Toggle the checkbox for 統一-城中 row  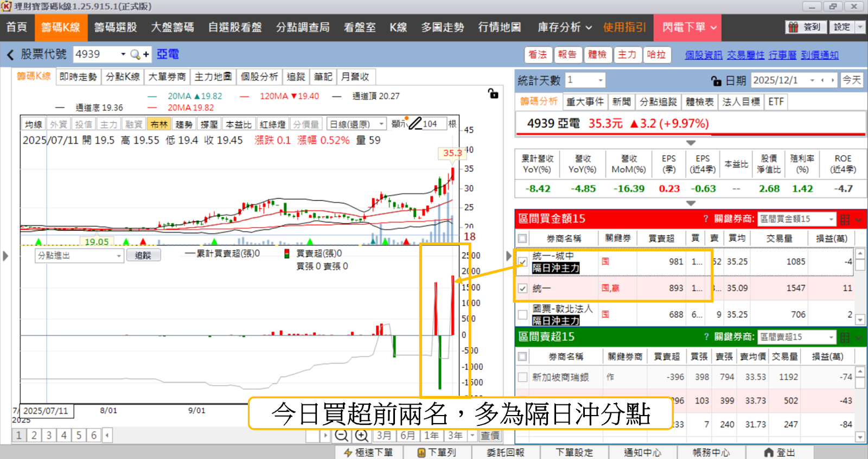click(522, 262)
